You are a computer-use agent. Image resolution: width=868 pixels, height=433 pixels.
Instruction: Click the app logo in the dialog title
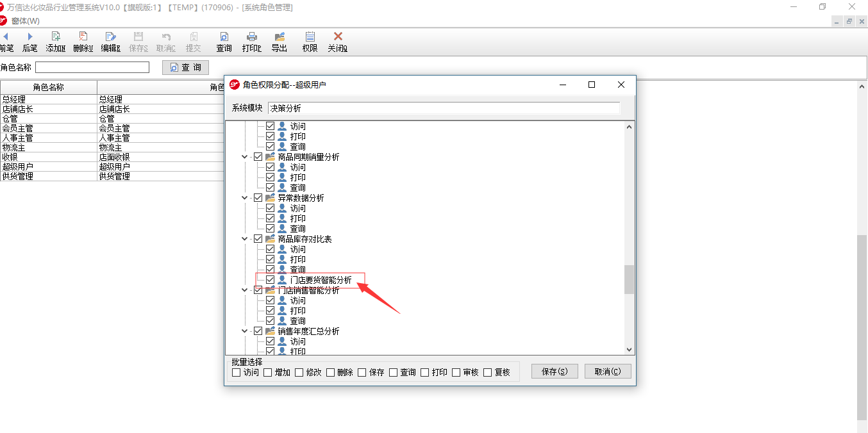tap(235, 85)
